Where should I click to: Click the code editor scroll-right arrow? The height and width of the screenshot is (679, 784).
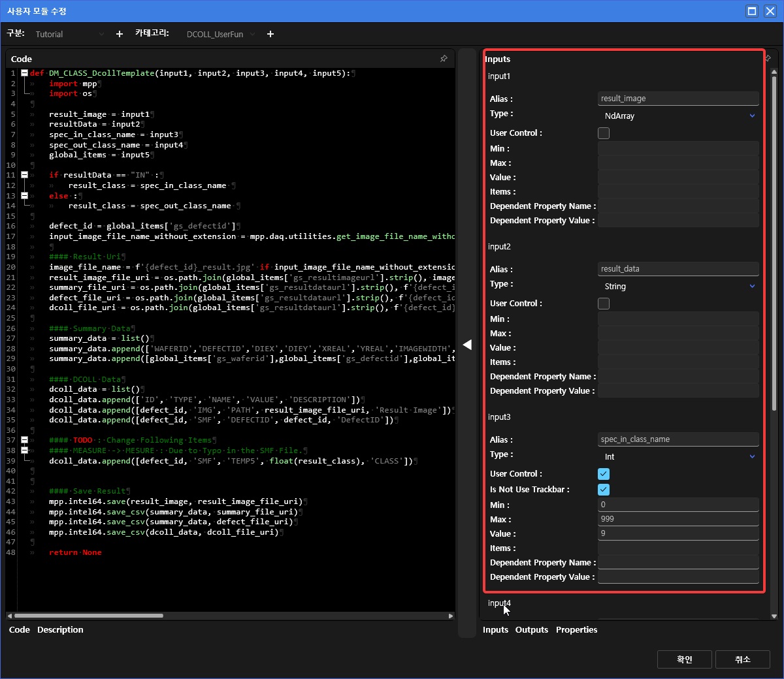pyautogui.click(x=451, y=616)
